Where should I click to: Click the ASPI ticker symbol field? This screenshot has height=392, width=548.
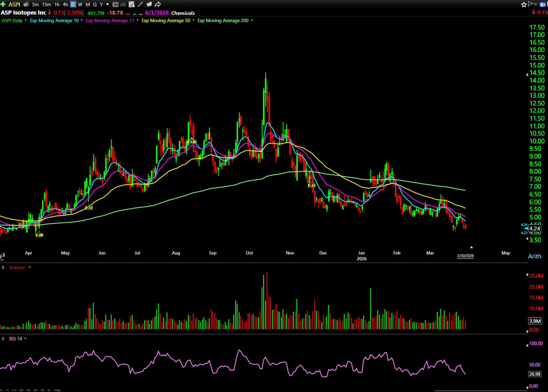(14, 4)
